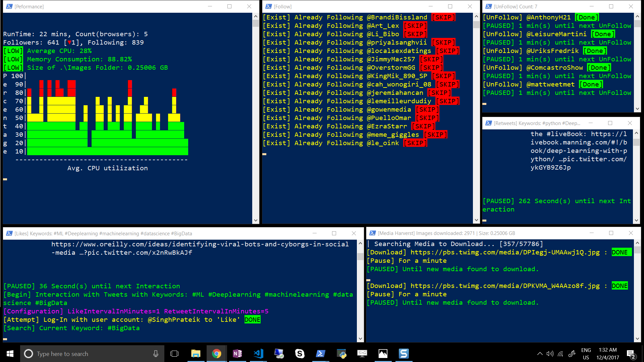Open Visual Studio Code from the taskbar
Viewport: 644px width, 362px height.
click(258, 354)
